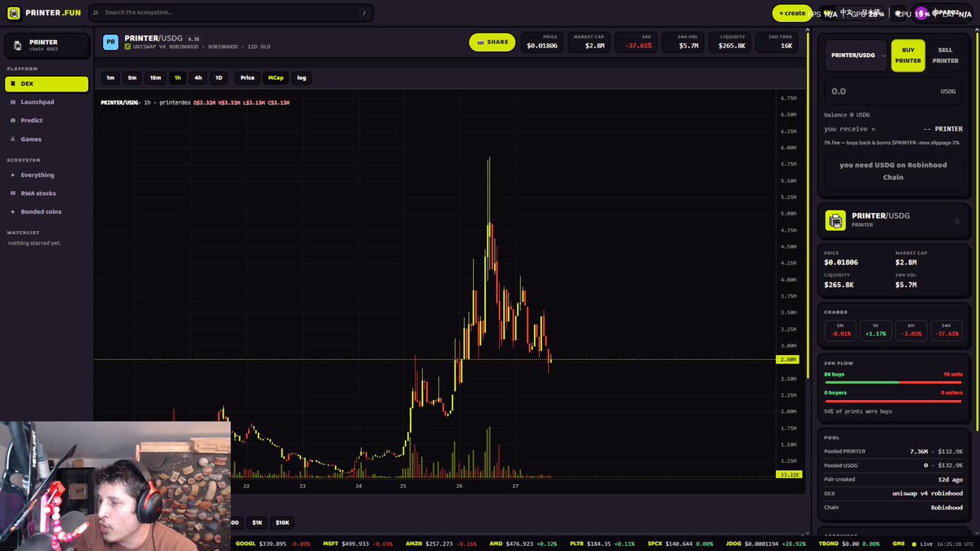Select the 15m chart timeframe
The width and height of the screenshot is (980, 551).
point(155,78)
